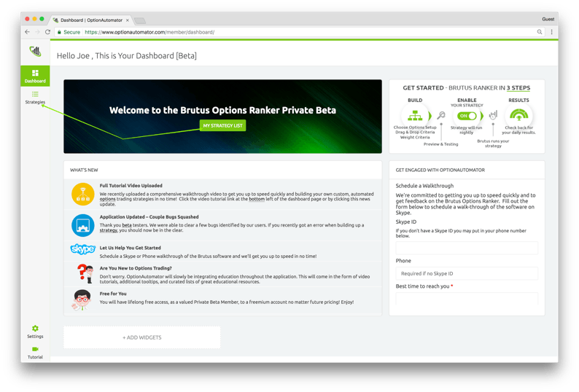Open Settings gear in sidebar

coord(35,332)
